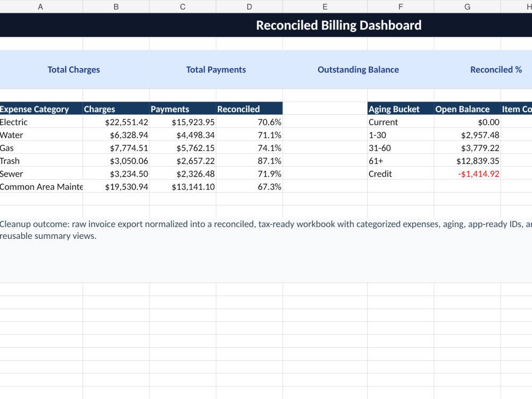Select the red -$1,414.92 balance cell

pyautogui.click(x=467, y=173)
